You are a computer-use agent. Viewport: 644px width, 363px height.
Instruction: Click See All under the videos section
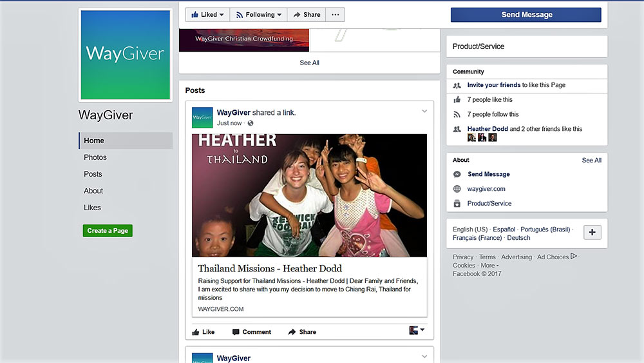(309, 63)
